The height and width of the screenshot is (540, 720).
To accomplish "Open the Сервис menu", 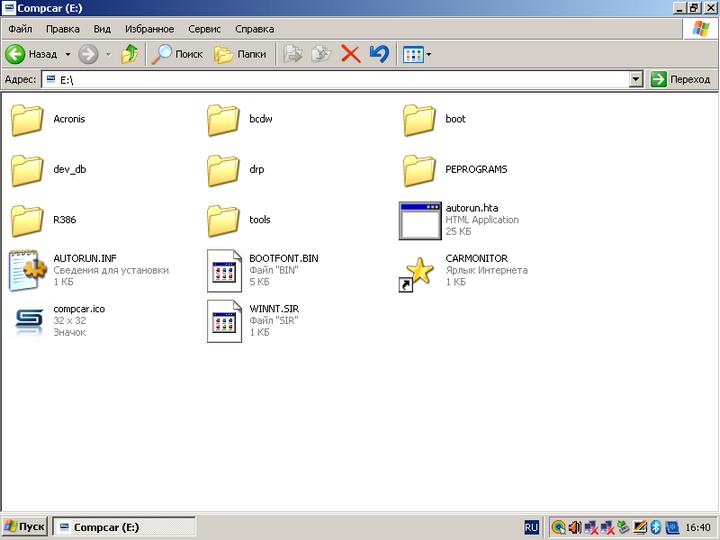I will point(205,29).
